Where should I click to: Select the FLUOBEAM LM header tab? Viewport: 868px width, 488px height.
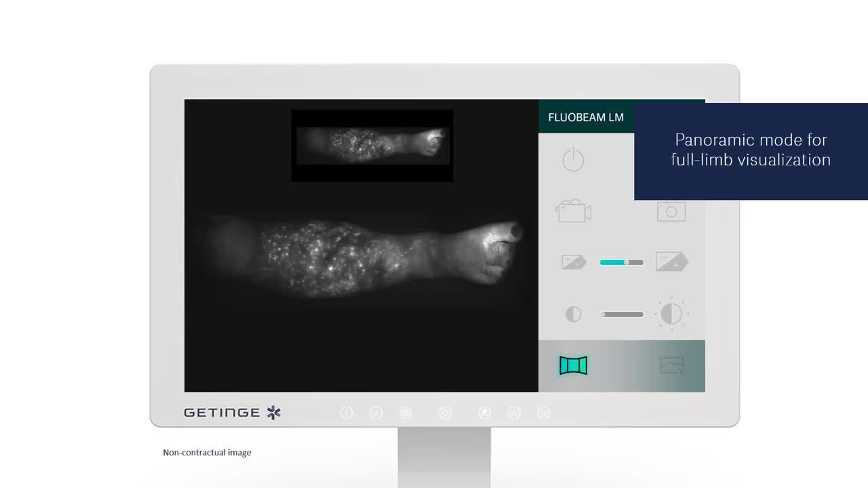(586, 117)
